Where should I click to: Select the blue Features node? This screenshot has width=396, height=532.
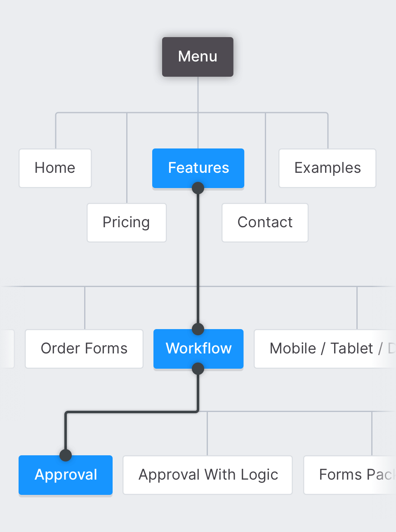(198, 168)
